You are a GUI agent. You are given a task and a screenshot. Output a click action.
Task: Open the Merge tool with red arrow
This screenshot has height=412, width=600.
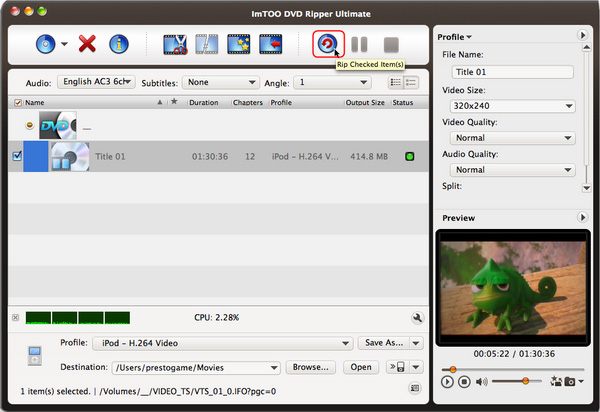271,44
